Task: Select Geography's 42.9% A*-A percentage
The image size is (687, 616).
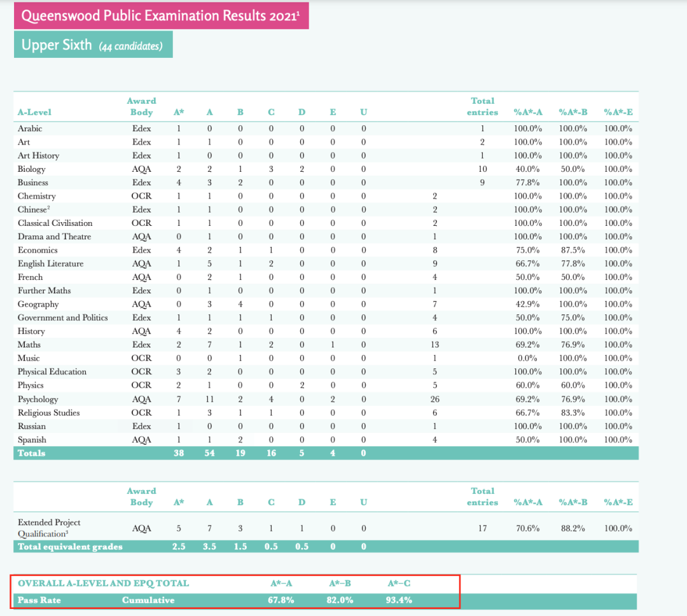Action: [x=527, y=304]
